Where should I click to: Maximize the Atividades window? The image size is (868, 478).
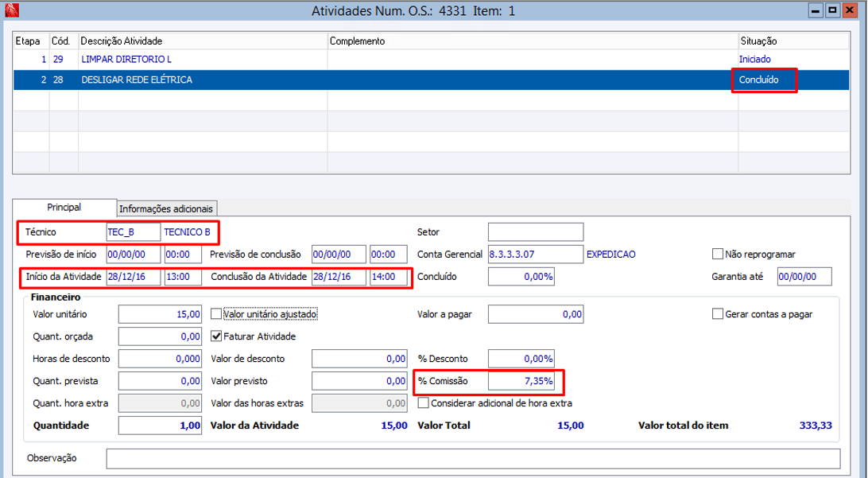832,10
